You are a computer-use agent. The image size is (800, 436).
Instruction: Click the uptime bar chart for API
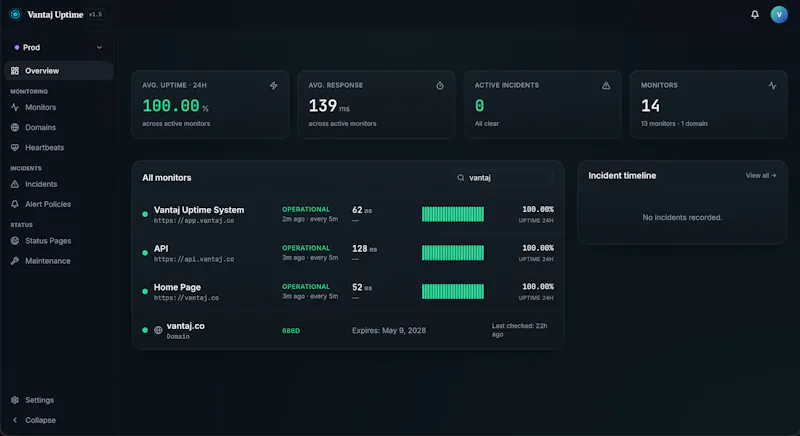453,253
